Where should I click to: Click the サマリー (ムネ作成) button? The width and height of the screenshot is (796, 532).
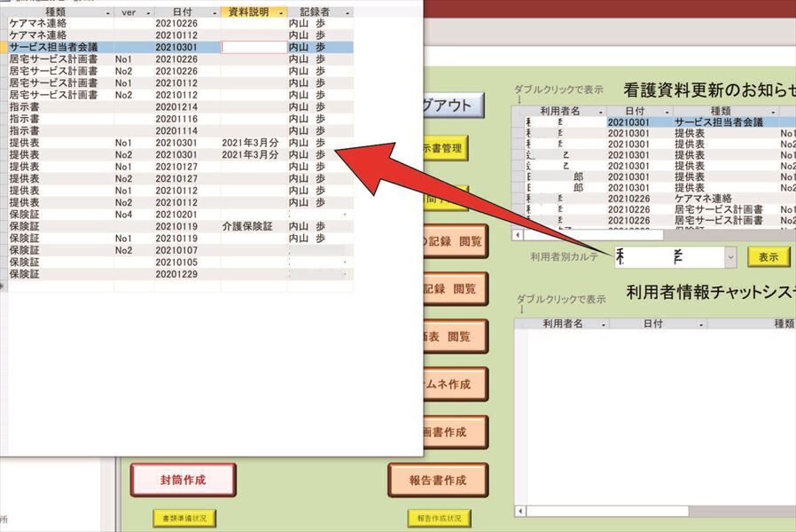[x=456, y=384]
